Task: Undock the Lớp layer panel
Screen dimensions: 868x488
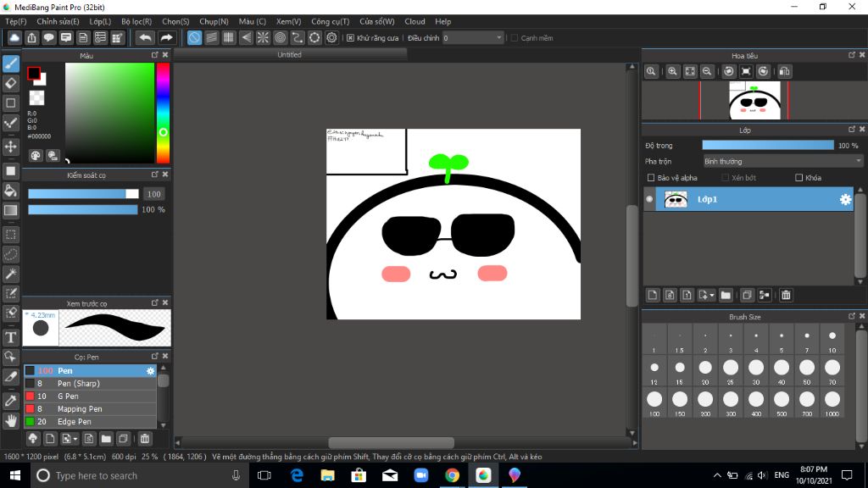Action: (852, 130)
